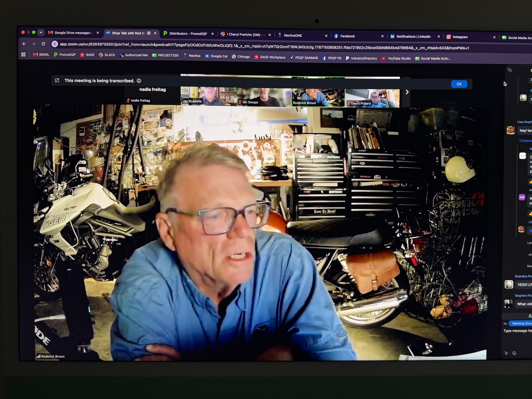Dismiss transcription notice with OK
This screenshot has height=399, width=532.
pos(459,84)
